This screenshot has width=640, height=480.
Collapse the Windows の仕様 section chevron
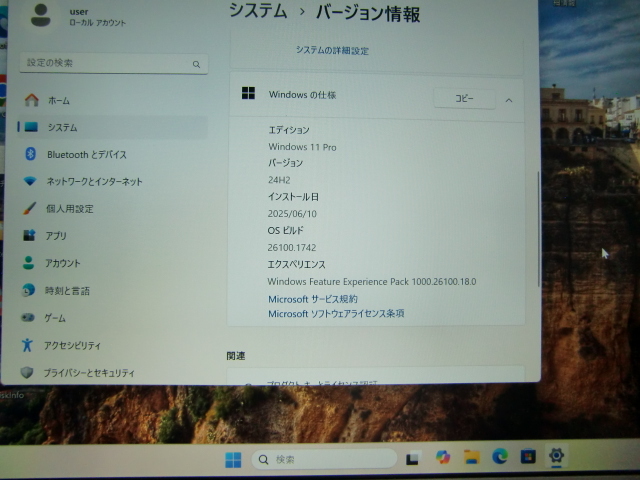tap(509, 100)
